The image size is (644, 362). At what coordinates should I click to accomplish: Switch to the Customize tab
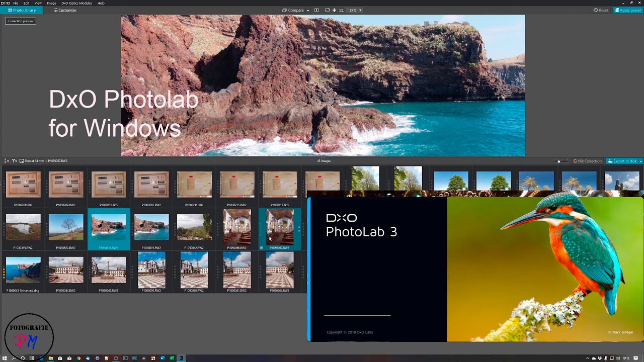click(65, 10)
